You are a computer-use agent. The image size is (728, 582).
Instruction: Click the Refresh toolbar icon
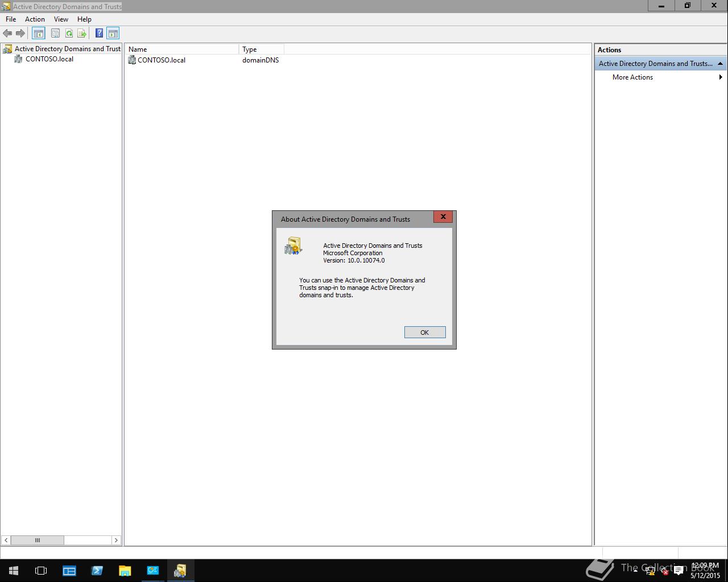[69, 34]
